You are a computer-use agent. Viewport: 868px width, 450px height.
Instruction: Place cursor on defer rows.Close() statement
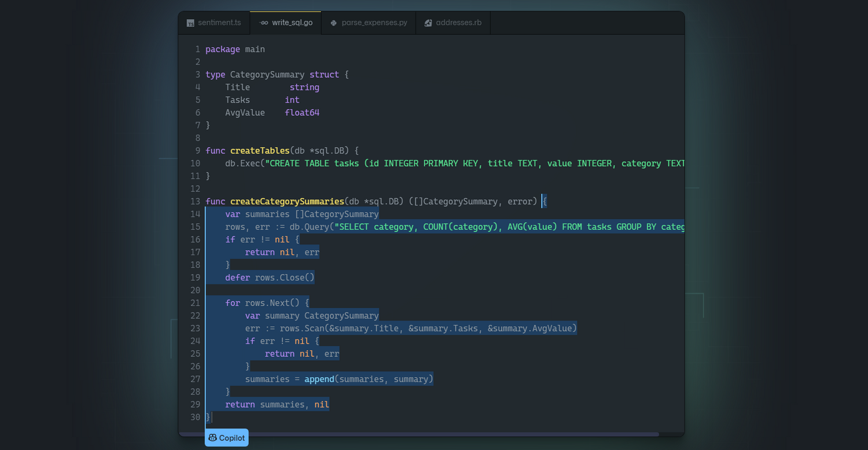click(270, 278)
